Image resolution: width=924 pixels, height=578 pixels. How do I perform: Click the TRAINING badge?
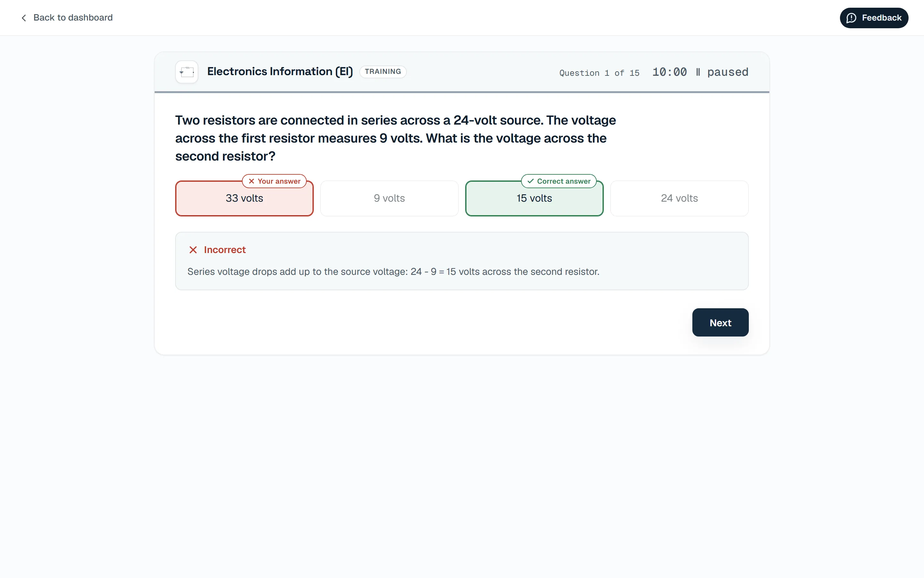click(x=382, y=72)
